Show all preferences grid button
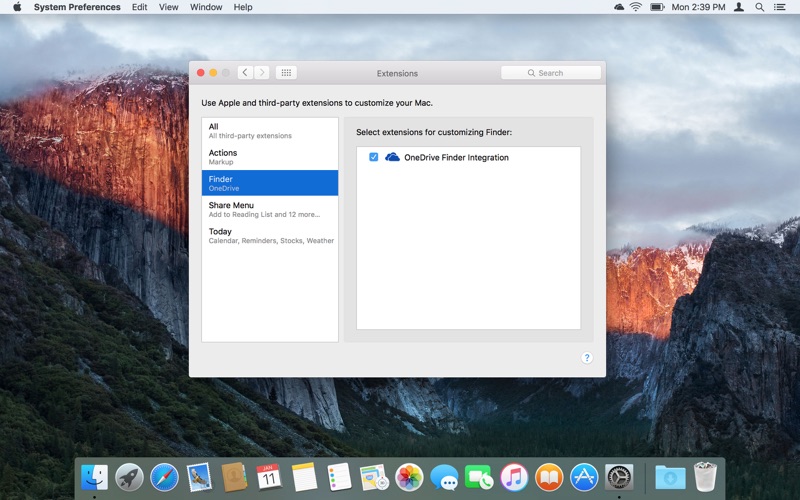800x500 pixels. pyautogui.click(x=286, y=73)
